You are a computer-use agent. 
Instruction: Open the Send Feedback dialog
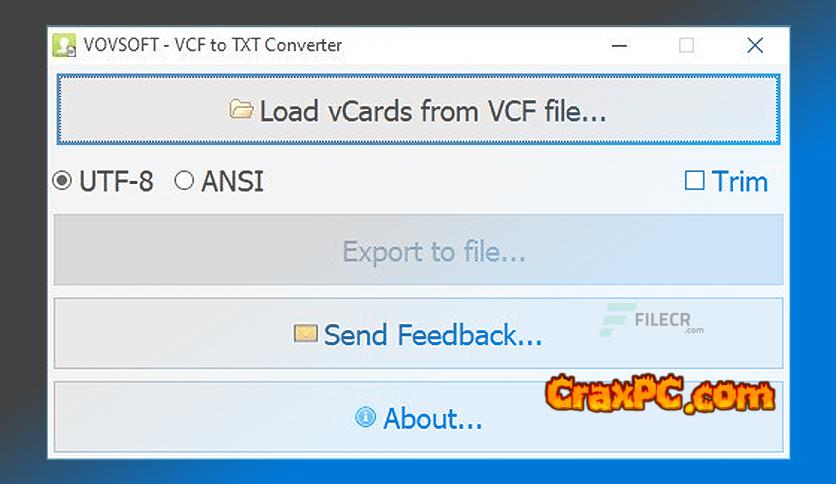tap(419, 334)
